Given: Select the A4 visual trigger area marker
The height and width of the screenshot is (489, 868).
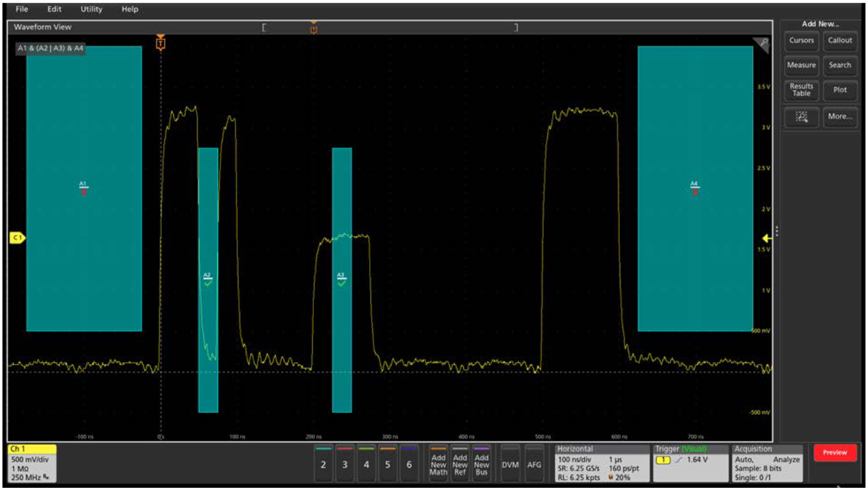Looking at the screenshot, I should [695, 187].
